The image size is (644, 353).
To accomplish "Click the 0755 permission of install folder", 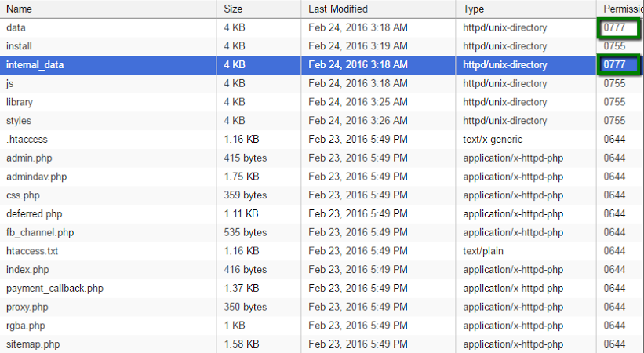I will click(614, 46).
